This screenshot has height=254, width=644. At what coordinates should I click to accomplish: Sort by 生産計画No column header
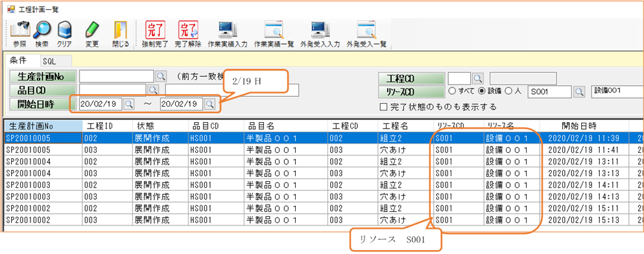coord(43,125)
